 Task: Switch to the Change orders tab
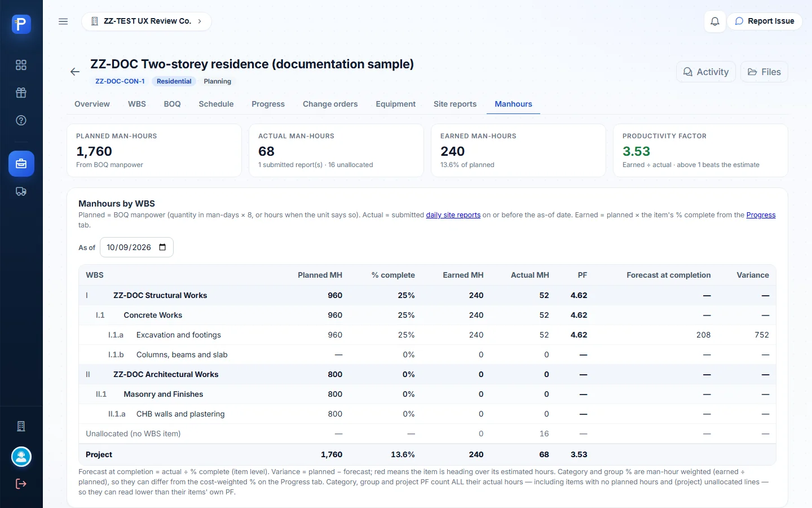(x=330, y=104)
